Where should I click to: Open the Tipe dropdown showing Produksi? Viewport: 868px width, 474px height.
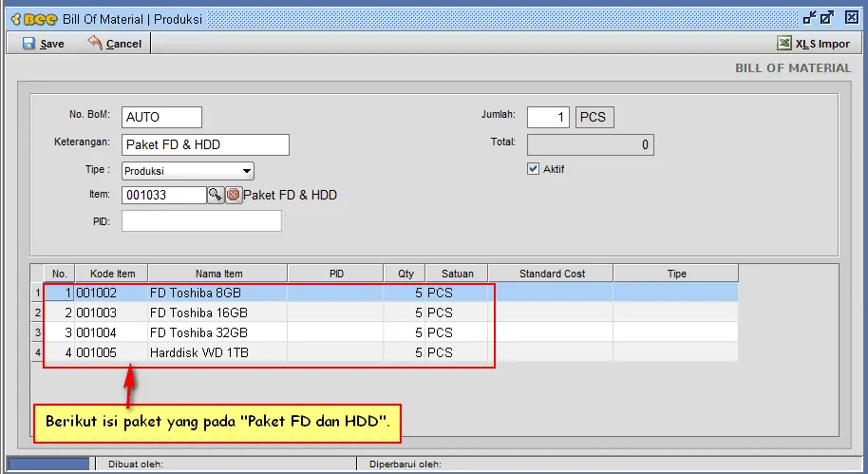188,171
